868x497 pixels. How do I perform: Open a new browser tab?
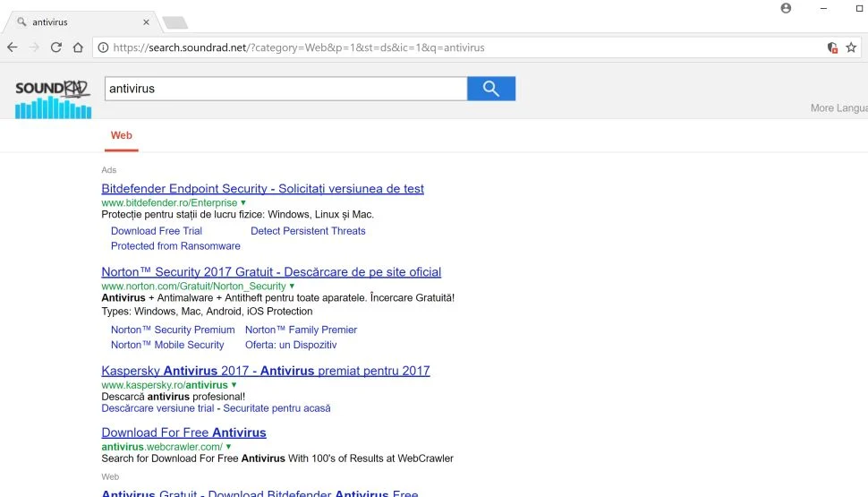pyautogui.click(x=175, y=22)
